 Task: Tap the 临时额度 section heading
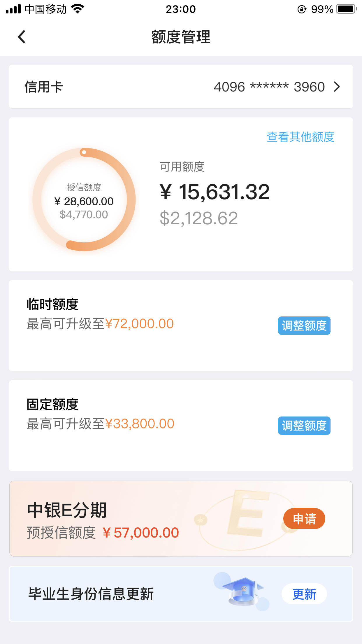(52, 304)
